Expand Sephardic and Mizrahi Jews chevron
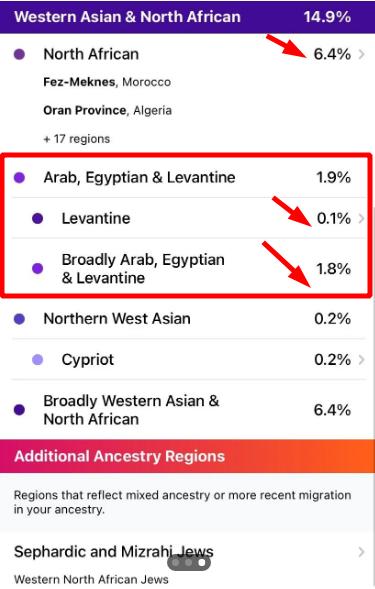375x589 pixels. click(361, 552)
